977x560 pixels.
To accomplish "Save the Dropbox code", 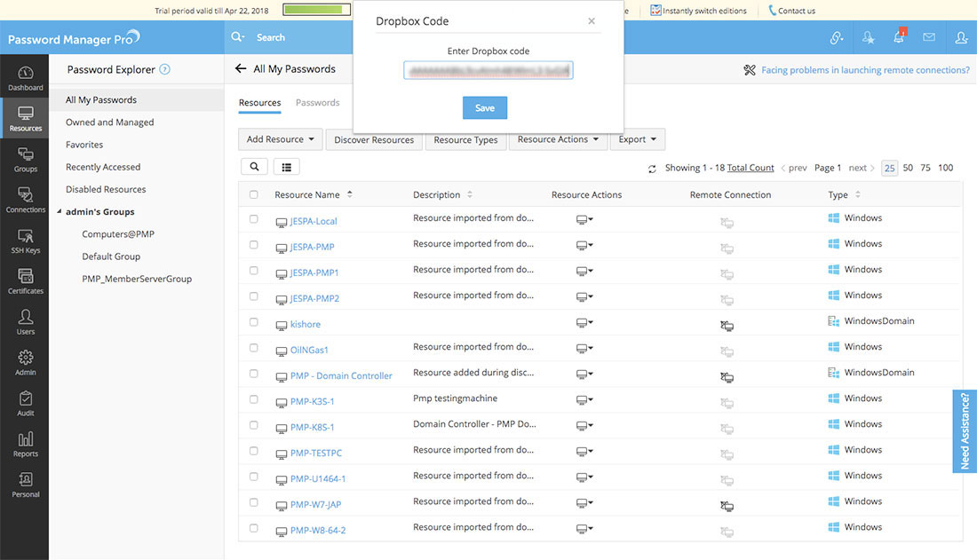I will click(x=485, y=107).
